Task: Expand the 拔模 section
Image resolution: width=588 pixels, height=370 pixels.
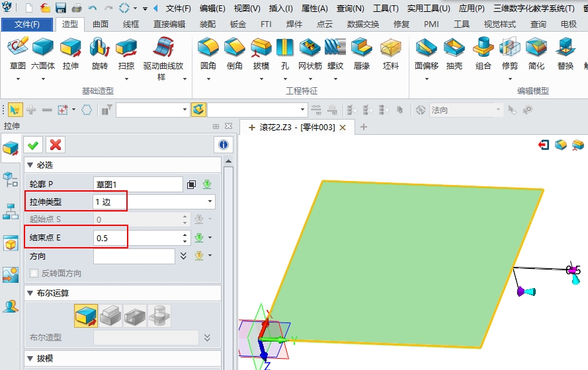Action: 30,359
